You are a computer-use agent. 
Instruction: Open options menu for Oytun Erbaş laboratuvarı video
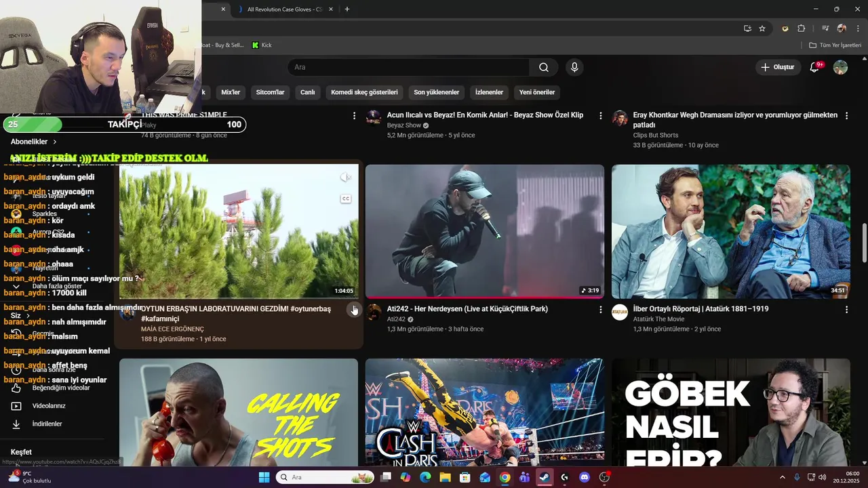click(353, 310)
